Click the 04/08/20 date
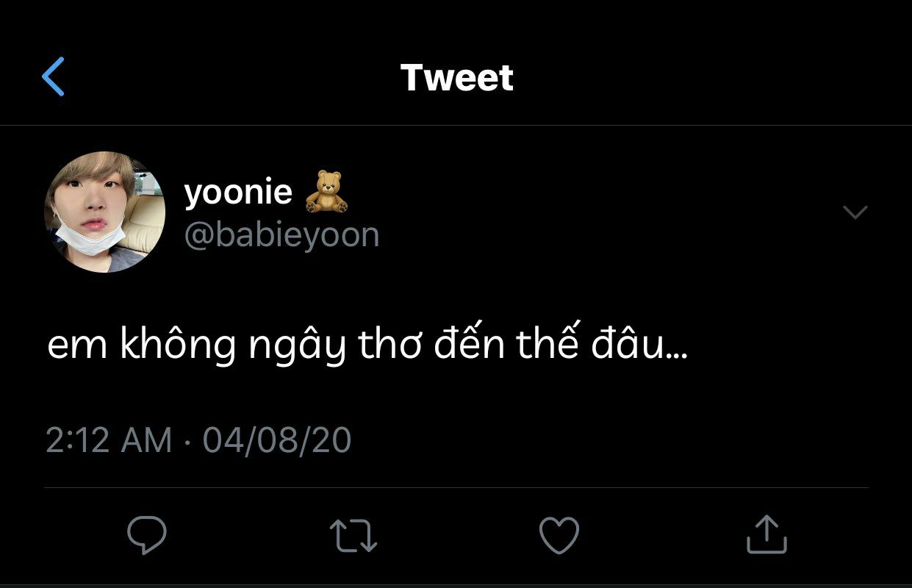The width and height of the screenshot is (912, 588). click(277, 440)
